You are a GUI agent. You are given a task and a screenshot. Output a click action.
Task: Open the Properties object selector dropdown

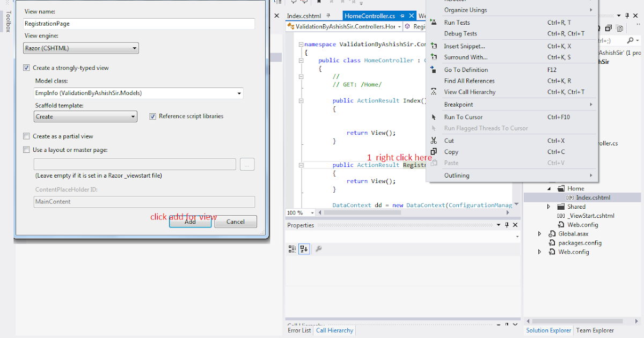517,237
